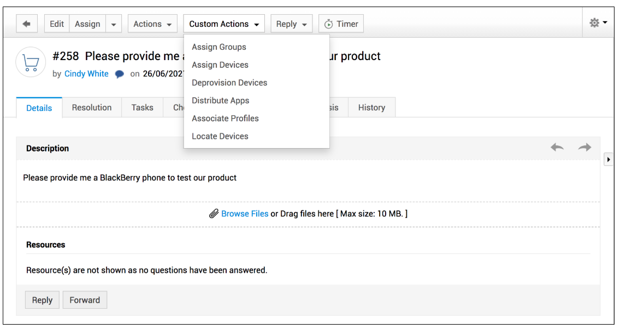Click the forward arrow icon in Description header

584,148
